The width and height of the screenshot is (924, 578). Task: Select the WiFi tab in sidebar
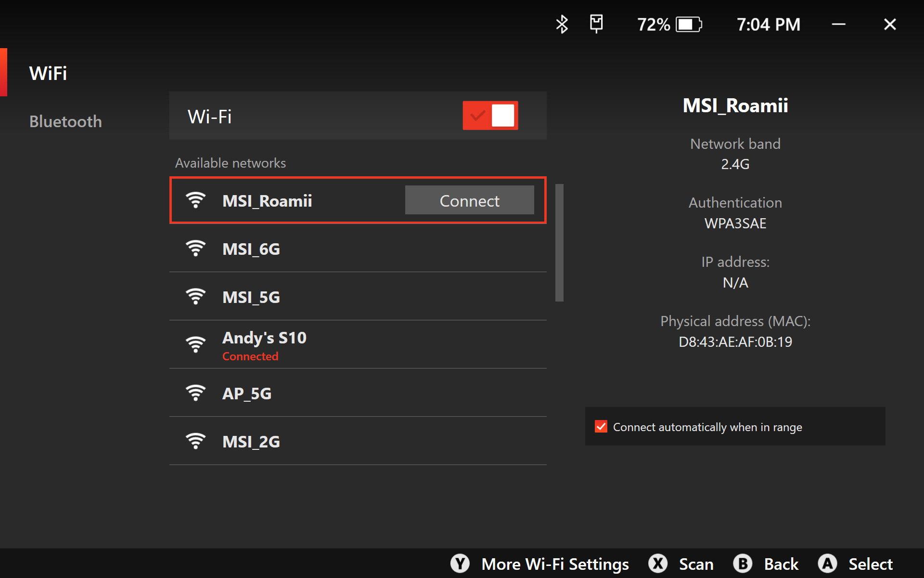pyautogui.click(x=48, y=73)
